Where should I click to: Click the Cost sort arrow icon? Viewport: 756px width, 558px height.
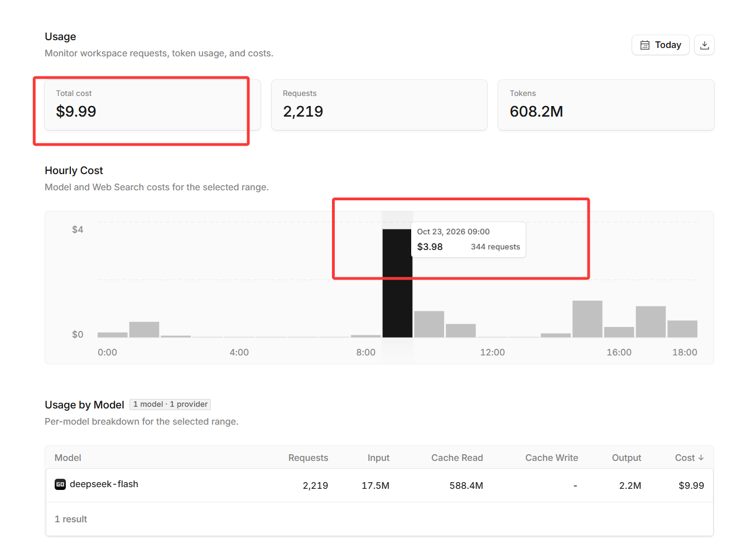[x=701, y=458]
